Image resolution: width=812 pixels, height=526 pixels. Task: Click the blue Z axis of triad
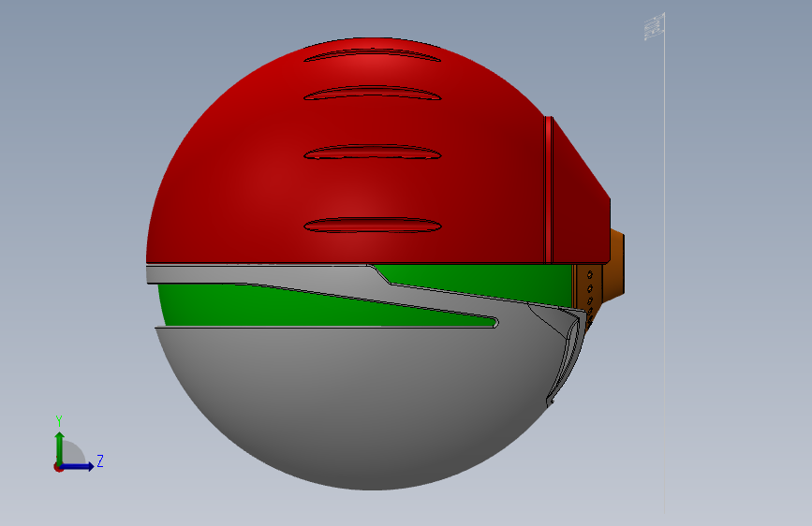pos(78,466)
